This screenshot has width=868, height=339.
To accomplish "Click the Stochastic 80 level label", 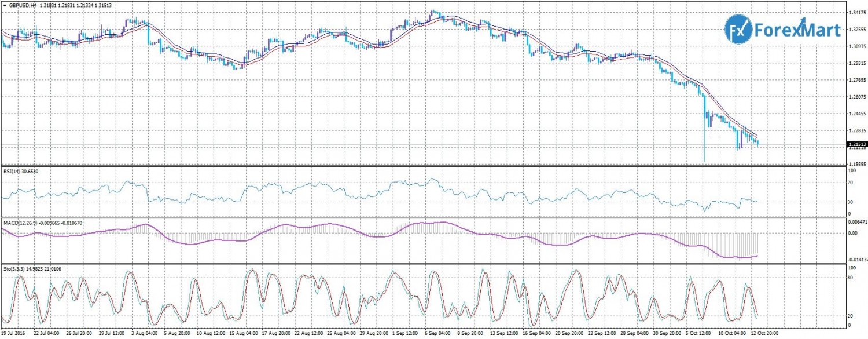I will pyautogui.click(x=851, y=278).
